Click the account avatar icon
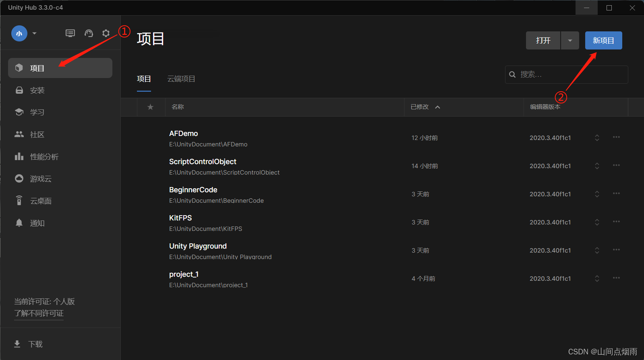The width and height of the screenshot is (644, 360). [19, 33]
